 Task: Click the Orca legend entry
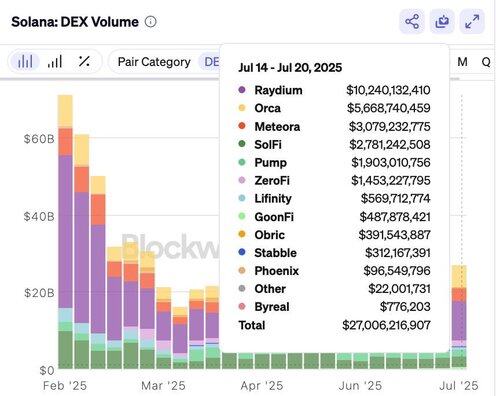tap(267, 108)
